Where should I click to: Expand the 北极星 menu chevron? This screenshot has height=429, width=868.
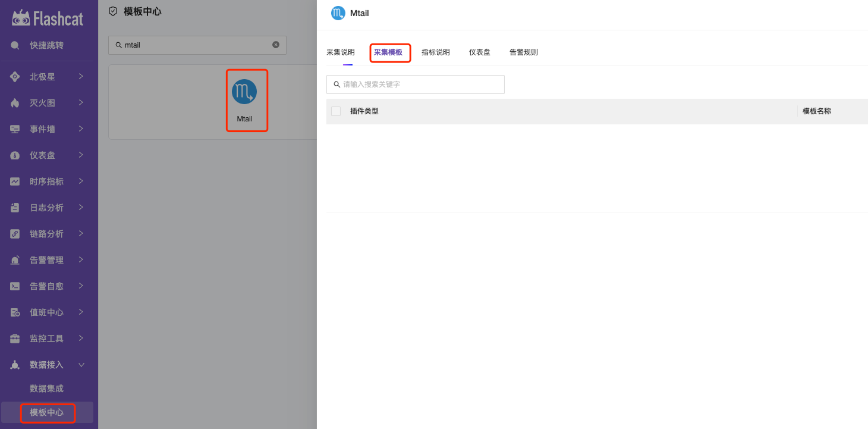click(x=81, y=76)
